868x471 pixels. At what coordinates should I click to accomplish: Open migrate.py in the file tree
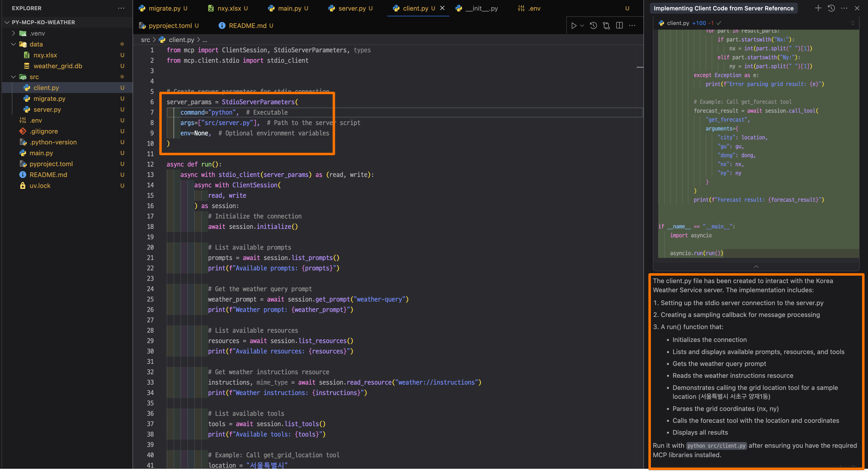49,99
